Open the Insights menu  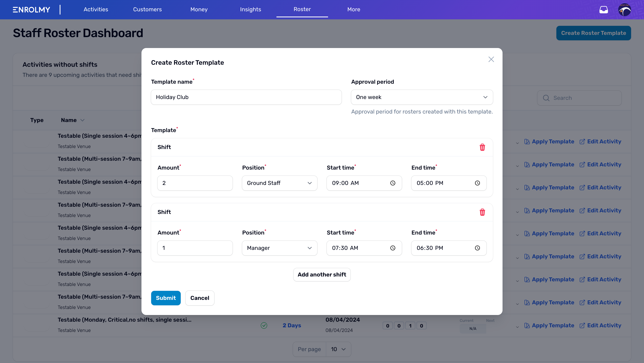tap(250, 9)
